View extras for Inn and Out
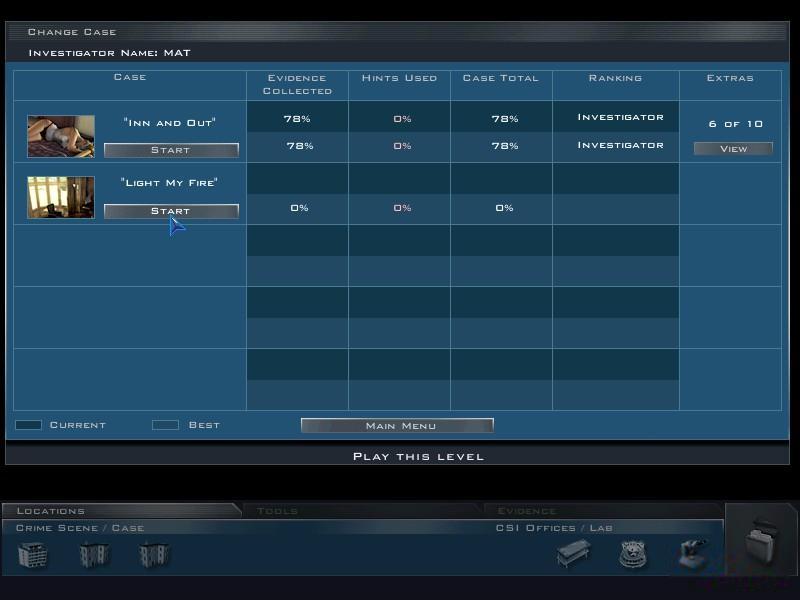800x600 pixels. coord(733,148)
